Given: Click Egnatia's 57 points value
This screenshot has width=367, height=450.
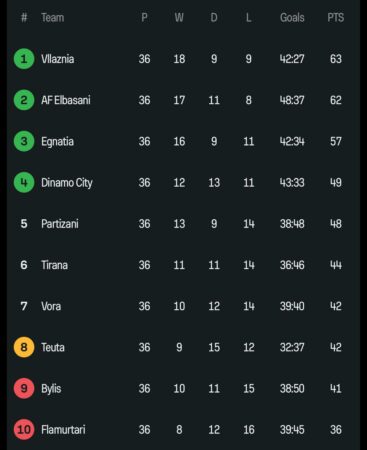Looking at the screenshot, I should [x=336, y=141].
